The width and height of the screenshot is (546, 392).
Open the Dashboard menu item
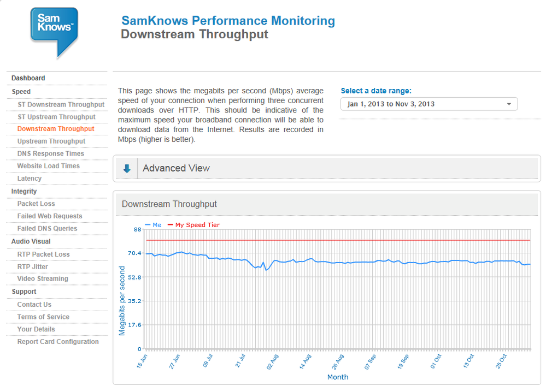click(28, 78)
